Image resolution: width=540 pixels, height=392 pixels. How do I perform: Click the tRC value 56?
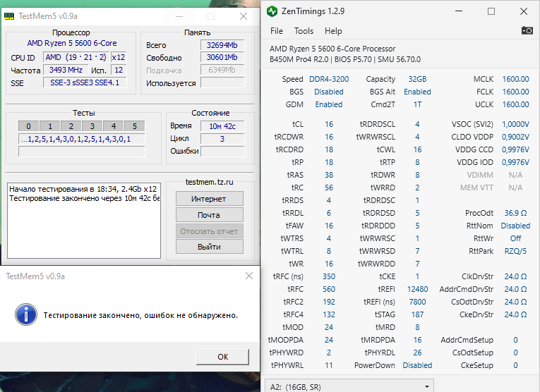pyautogui.click(x=329, y=188)
